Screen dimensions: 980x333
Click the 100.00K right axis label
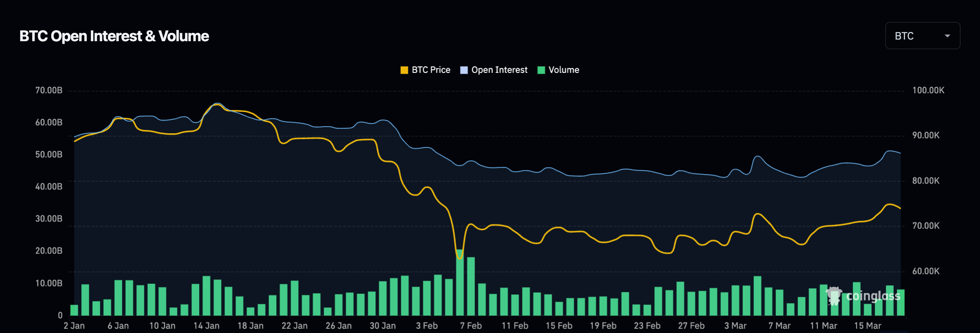coord(928,90)
